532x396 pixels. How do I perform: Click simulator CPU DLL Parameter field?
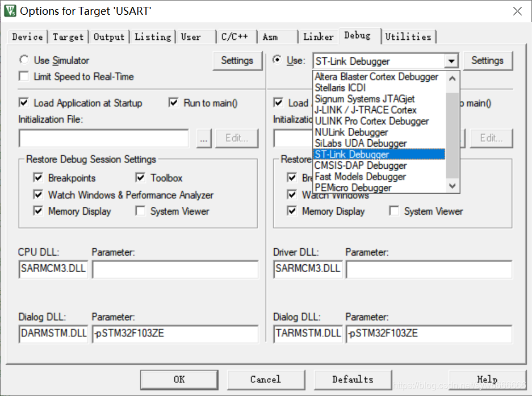click(x=175, y=269)
